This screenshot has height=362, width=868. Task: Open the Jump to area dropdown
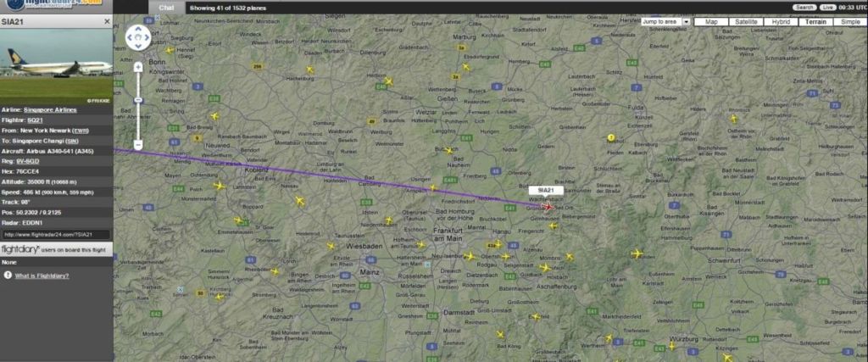[687, 21]
